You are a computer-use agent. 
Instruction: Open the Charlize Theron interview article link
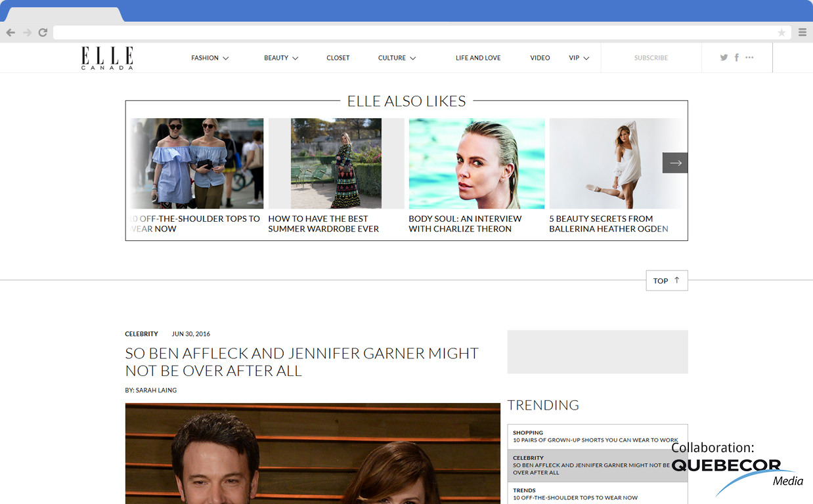(x=476, y=223)
